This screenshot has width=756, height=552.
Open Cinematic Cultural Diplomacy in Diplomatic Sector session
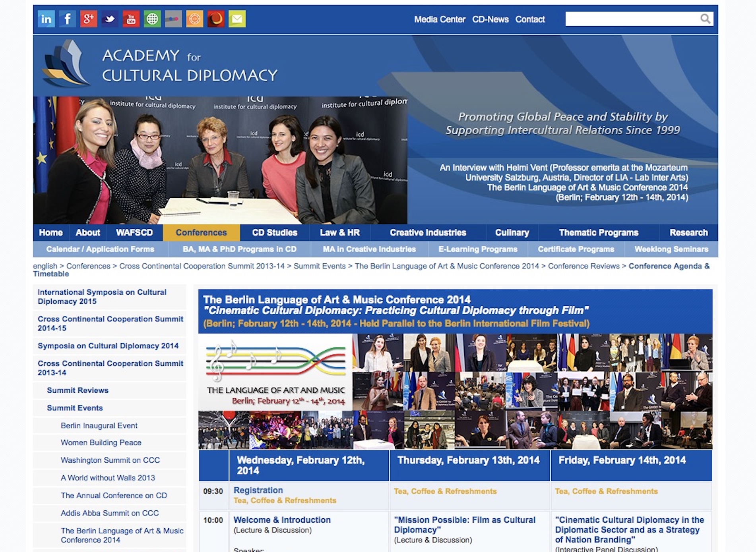click(x=630, y=530)
